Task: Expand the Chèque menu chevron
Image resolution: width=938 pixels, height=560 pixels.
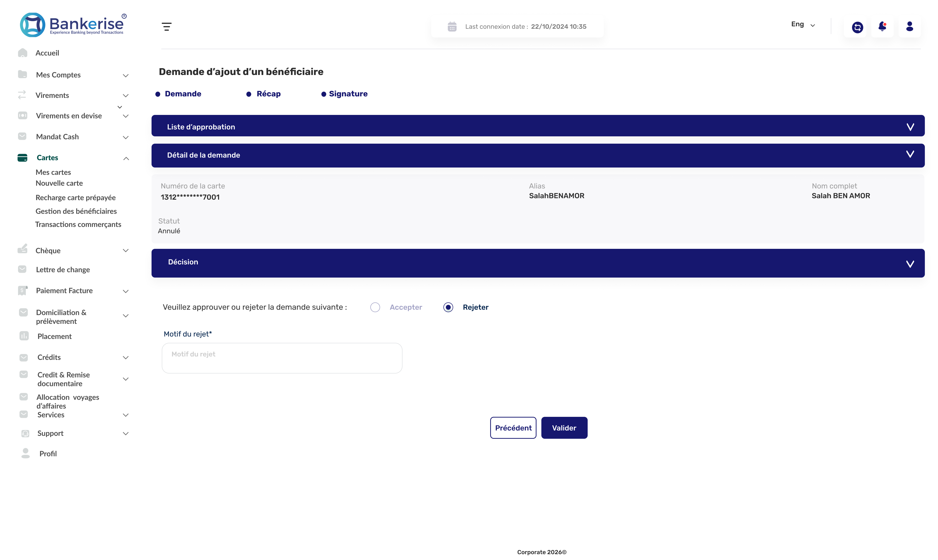Action: [x=126, y=251]
